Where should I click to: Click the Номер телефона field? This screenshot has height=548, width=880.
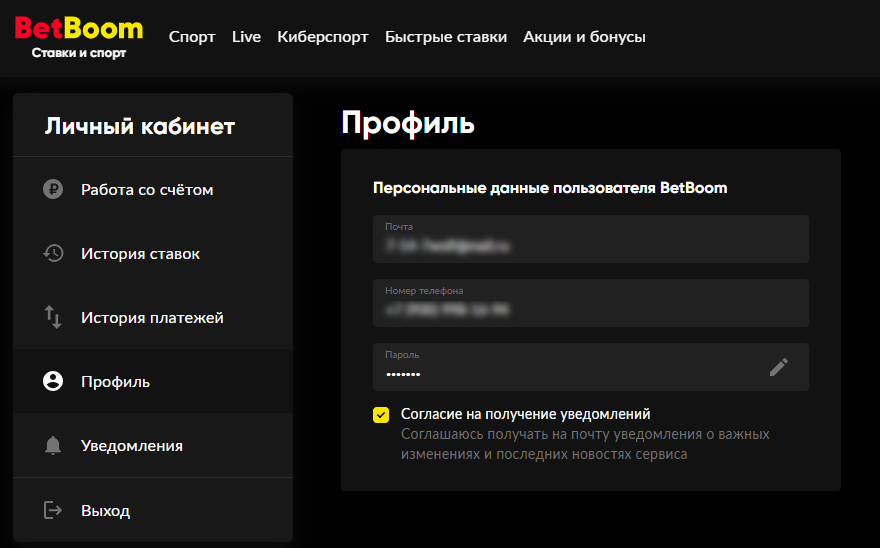click(590, 303)
